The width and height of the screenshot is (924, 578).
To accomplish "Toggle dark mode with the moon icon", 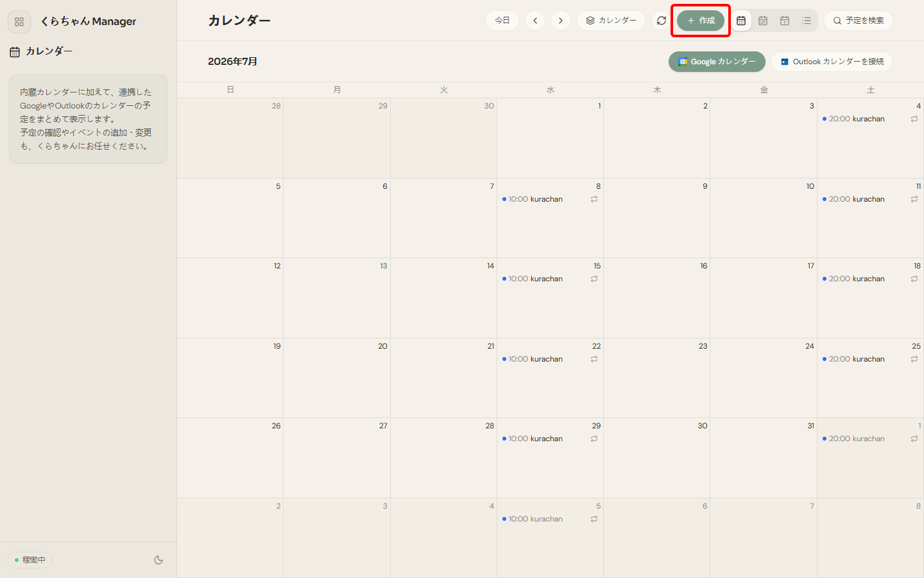I will click(158, 560).
